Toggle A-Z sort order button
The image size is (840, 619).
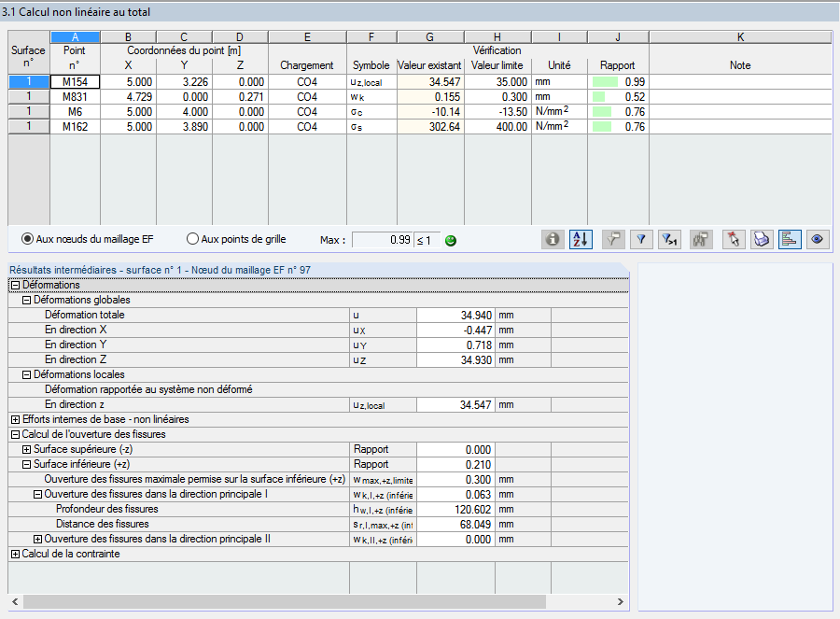[x=581, y=240]
